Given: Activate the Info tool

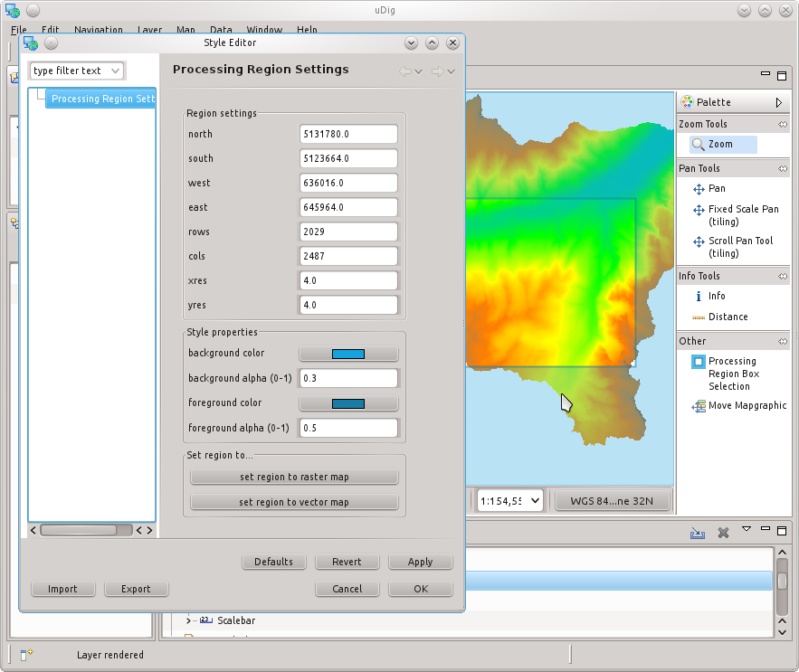Looking at the screenshot, I should (709, 296).
